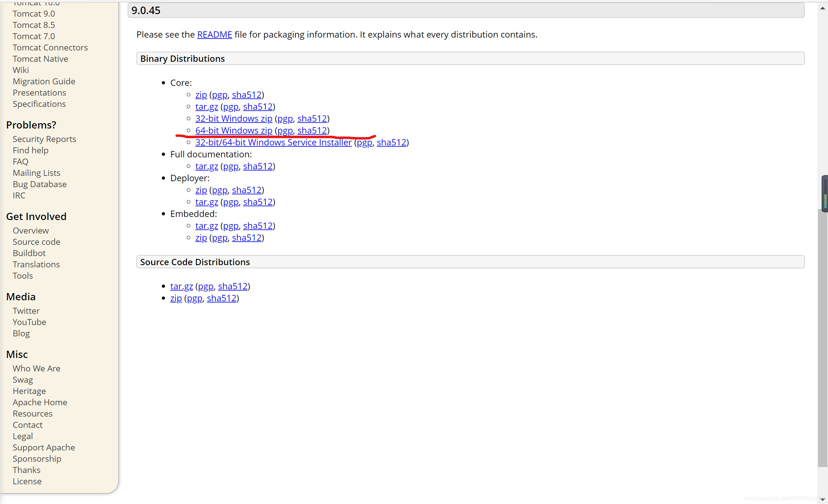Open Presentations sidebar link
828x504 pixels.
click(39, 92)
